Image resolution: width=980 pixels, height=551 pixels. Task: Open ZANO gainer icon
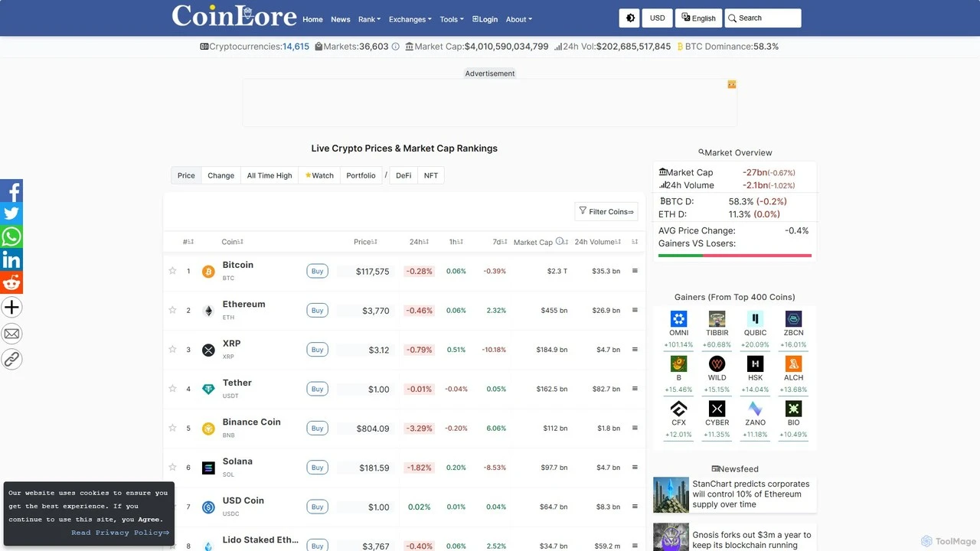click(755, 409)
